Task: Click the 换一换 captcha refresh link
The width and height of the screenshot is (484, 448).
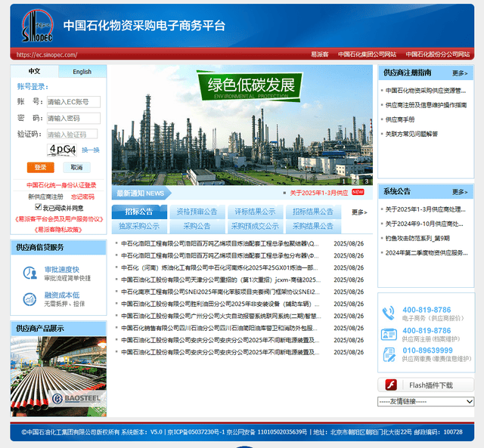Action: tap(90, 150)
